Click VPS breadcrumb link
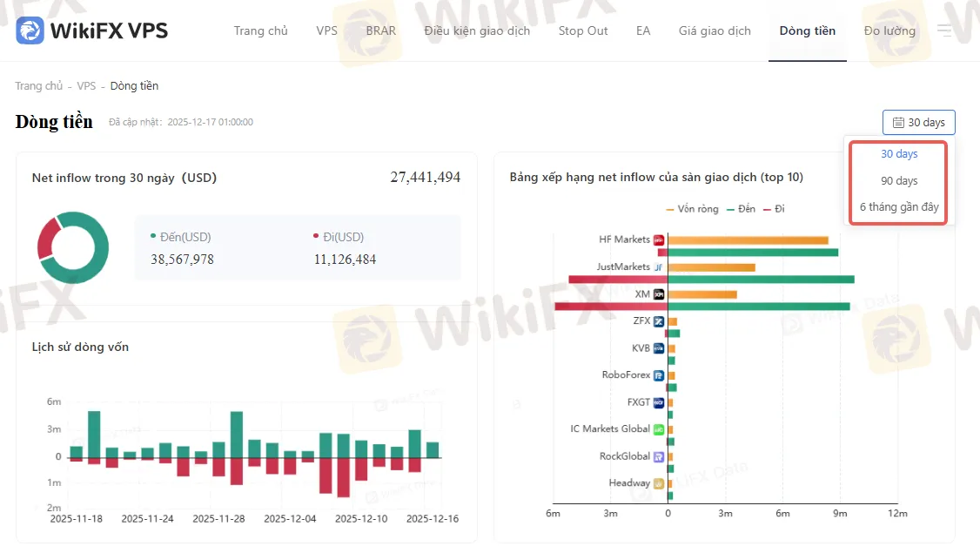 click(x=86, y=85)
